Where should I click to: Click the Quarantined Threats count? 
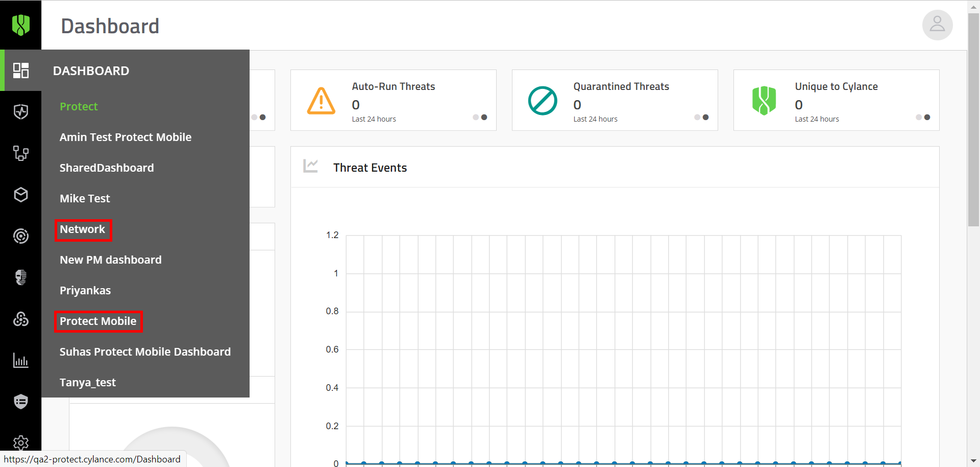click(x=577, y=105)
